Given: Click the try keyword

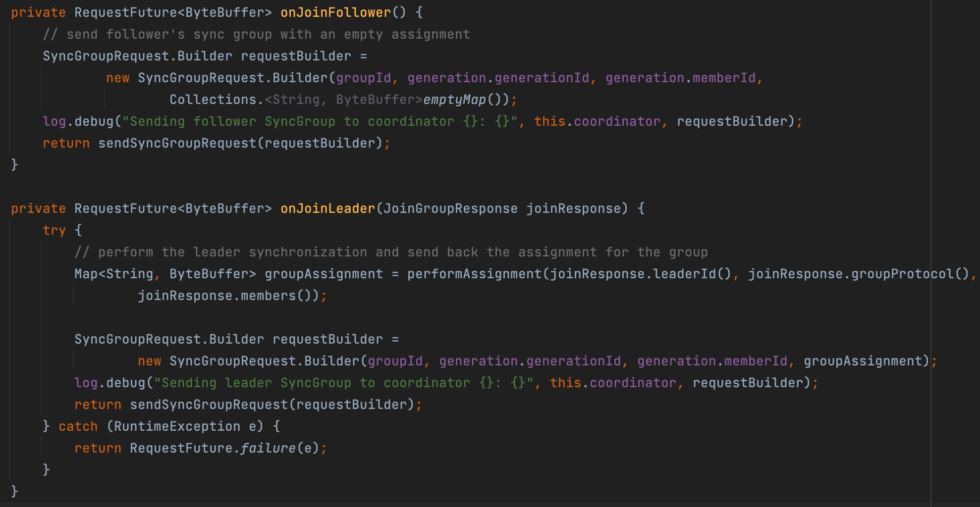Looking at the screenshot, I should (x=54, y=230).
